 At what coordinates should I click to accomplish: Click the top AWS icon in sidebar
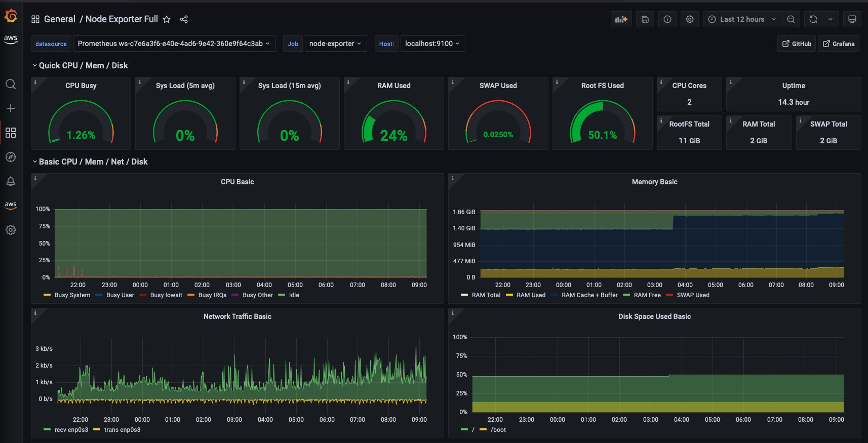[x=11, y=39]
